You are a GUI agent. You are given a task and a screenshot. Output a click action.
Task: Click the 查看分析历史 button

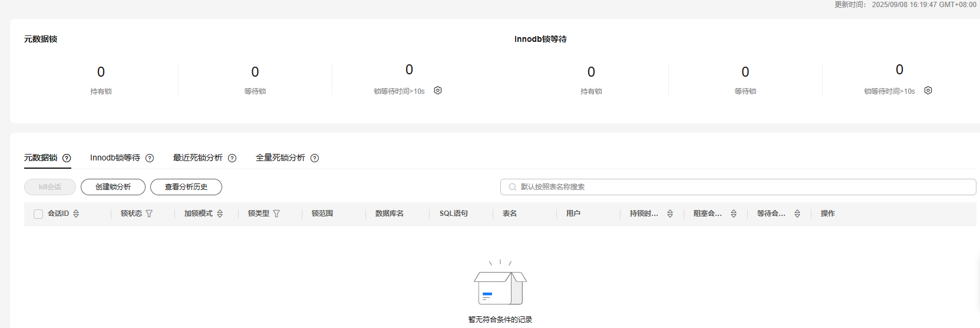pos(186,187)
